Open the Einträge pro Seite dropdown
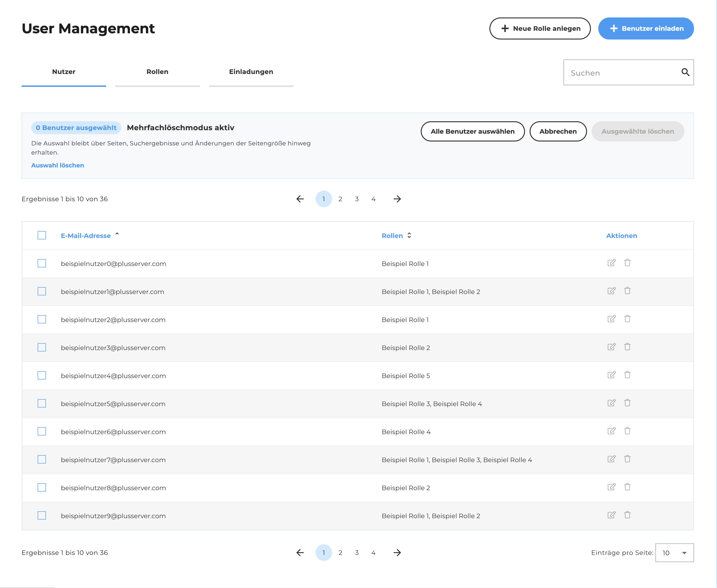 pos(674,553)
